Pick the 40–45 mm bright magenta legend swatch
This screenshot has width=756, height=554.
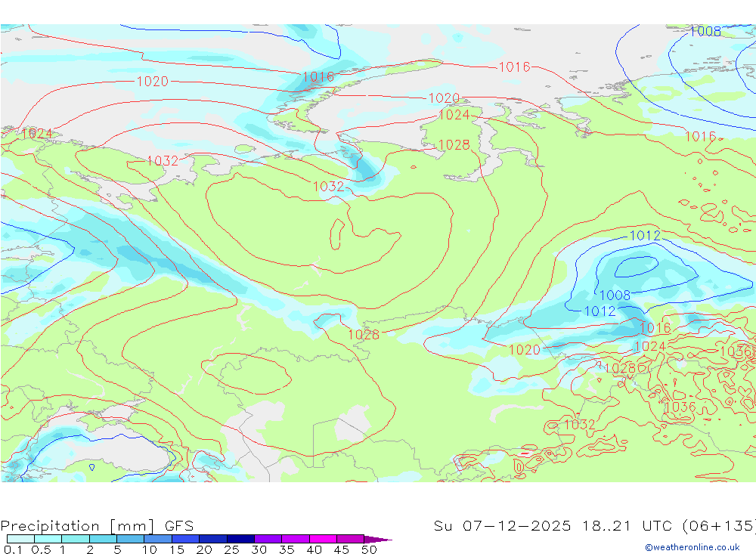[x=323, y=539]
